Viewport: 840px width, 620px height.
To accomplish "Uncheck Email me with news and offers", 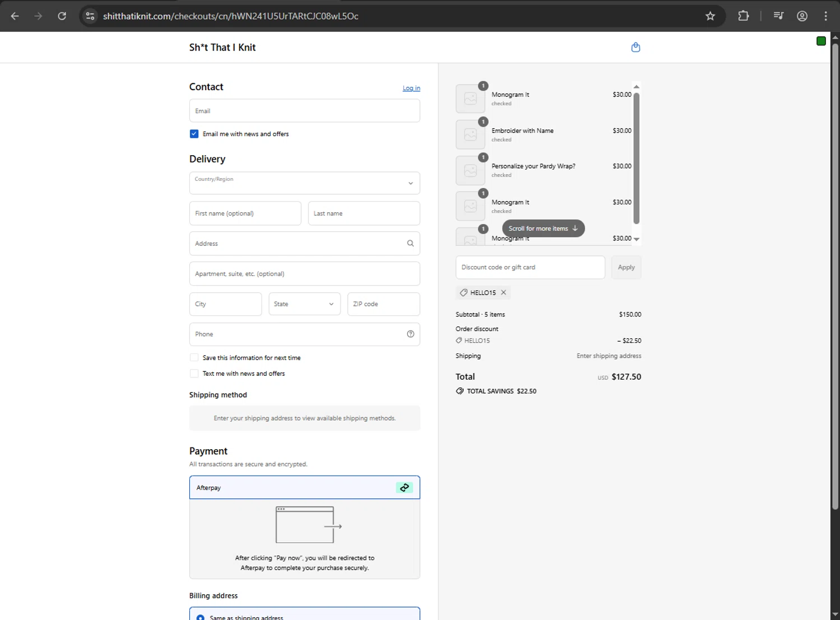I will tap(194, 134).
